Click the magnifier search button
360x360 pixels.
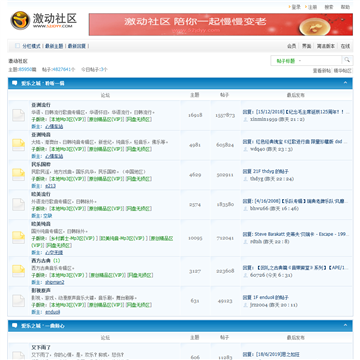(x=347, y=60)
